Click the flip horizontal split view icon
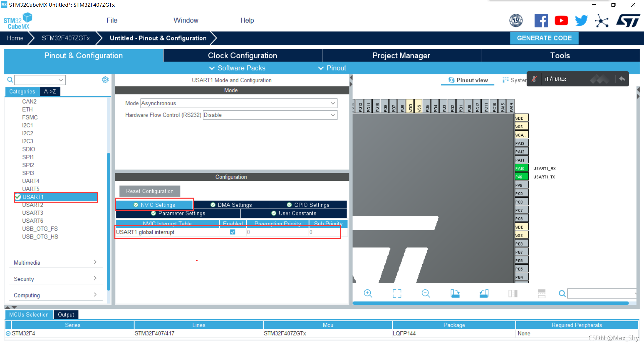The width and height of the screenshot is (644, 345). 513,294
